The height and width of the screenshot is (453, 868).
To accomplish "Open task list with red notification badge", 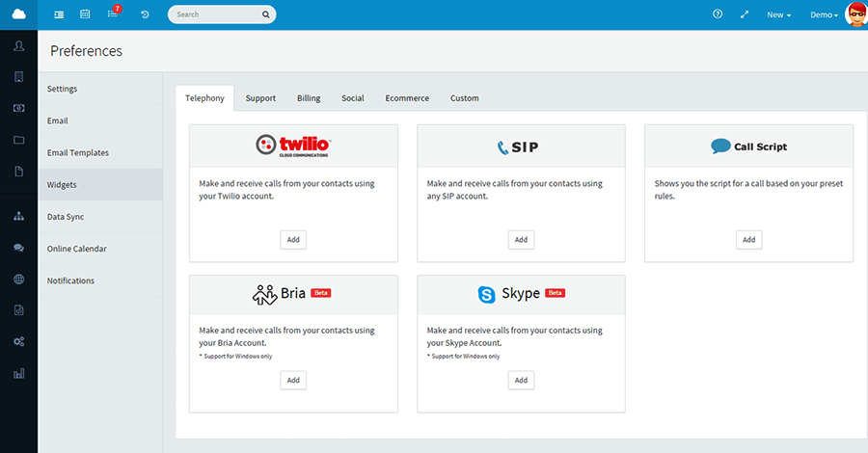I will tap(112, 14).
